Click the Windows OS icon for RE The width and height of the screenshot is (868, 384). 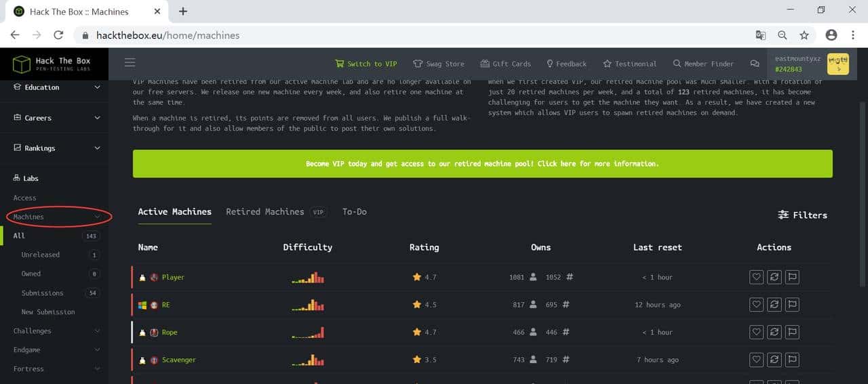pyautogui.click(x=142, y=305)
